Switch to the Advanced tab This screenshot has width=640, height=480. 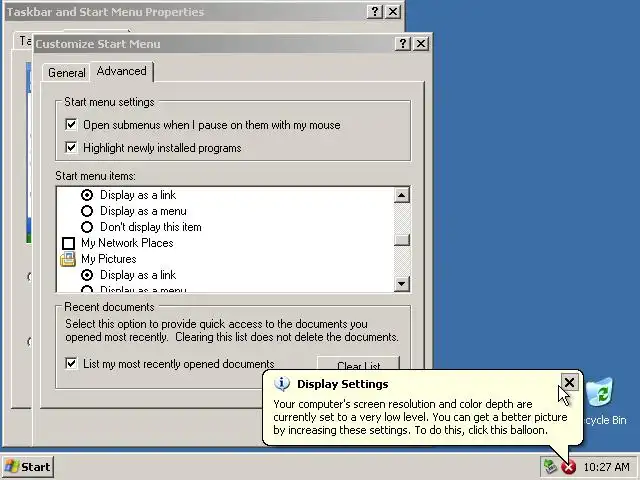(x=122, y=71)
